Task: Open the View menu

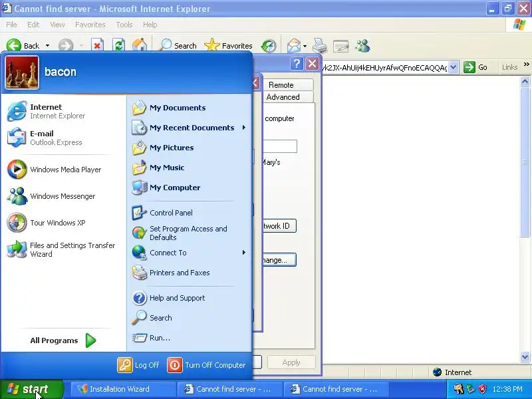Action: [x=57, y=25]
